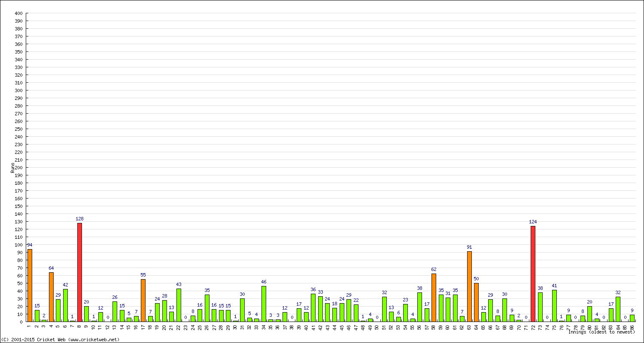The image size is (644, 343).
Task: Click the Cricket Web copyright text
Action: [60, 340]
